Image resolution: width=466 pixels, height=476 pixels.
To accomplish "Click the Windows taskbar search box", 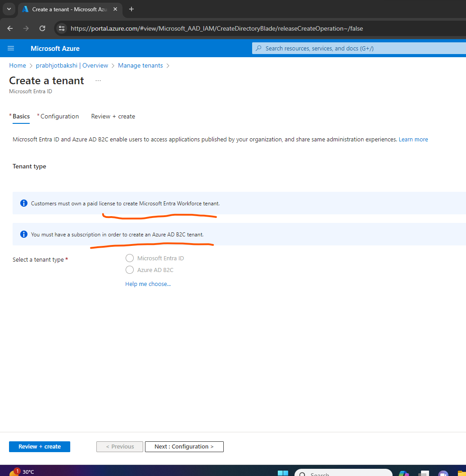I will tap(344, 473).
